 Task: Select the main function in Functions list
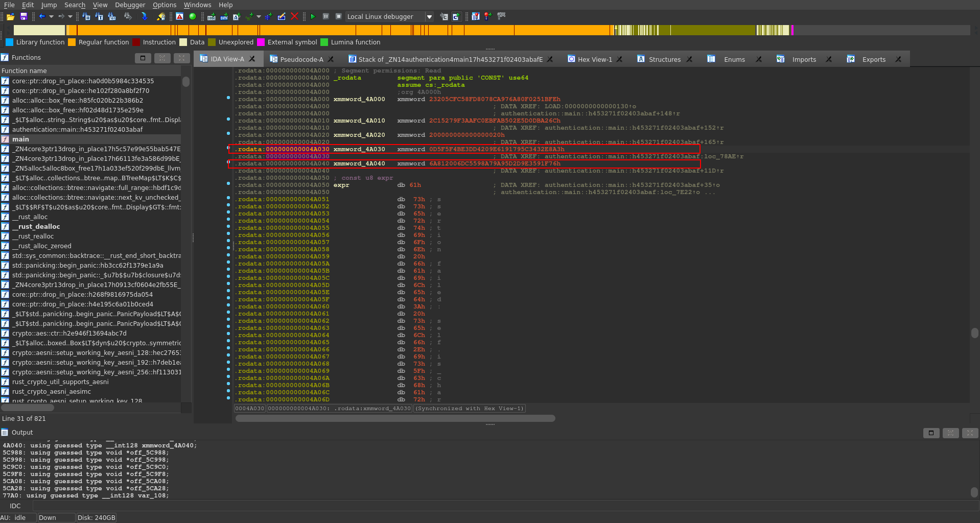20,139
